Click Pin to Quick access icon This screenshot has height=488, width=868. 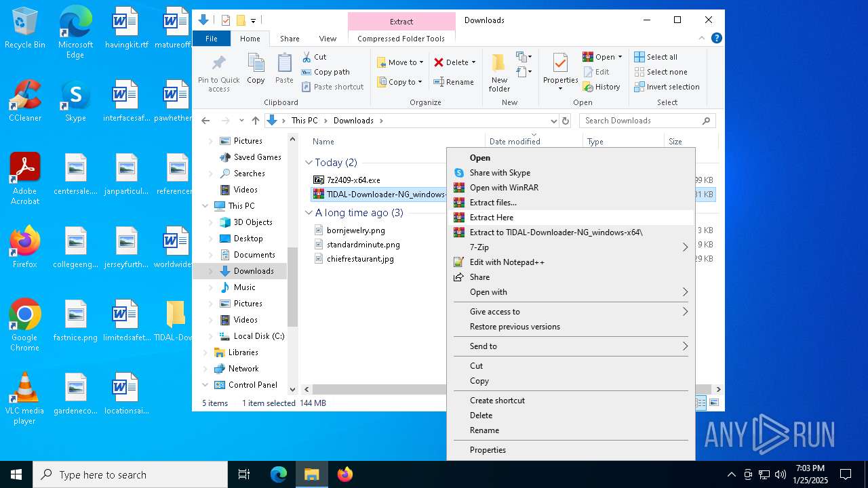[219, 73]
